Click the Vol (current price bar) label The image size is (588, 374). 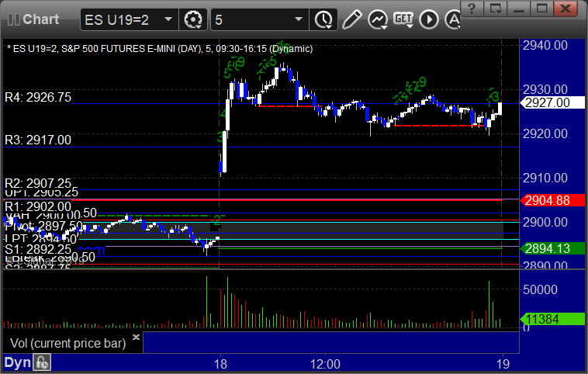[67, 343]
